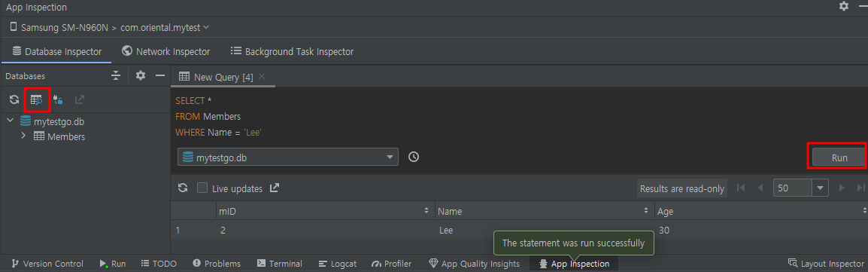Open the Layout Inspector window
868x272 pixels.
(x=825, y=264)
